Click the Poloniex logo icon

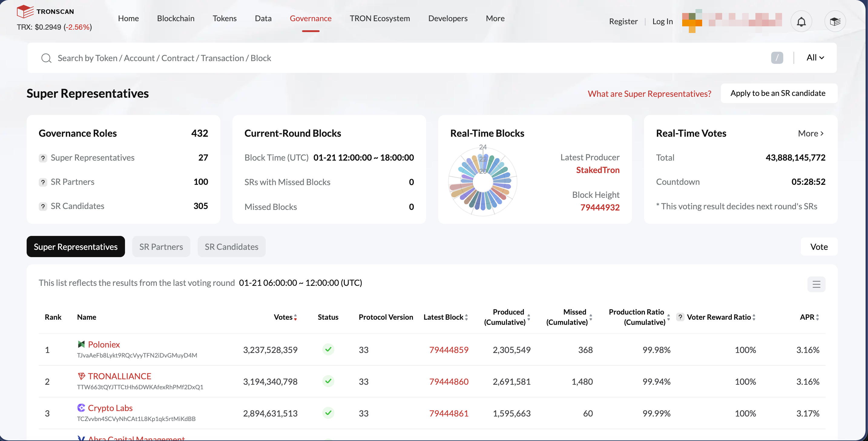pos(81,344)
